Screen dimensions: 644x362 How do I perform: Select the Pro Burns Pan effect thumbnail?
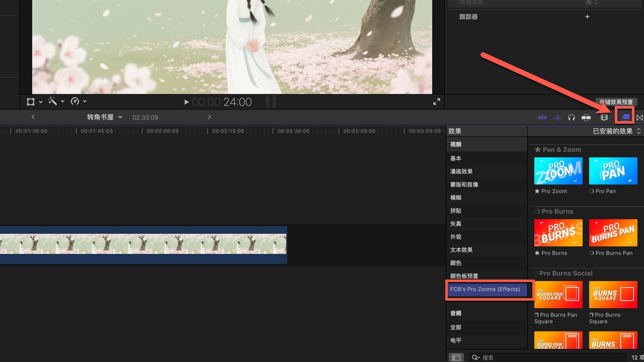[x=613, y=233]
